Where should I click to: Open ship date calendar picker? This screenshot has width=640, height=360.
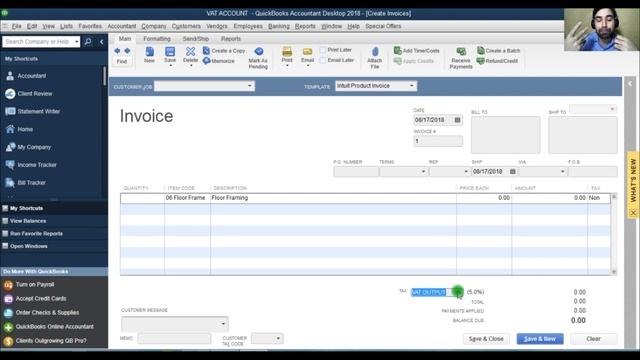(x=513, y=172)
